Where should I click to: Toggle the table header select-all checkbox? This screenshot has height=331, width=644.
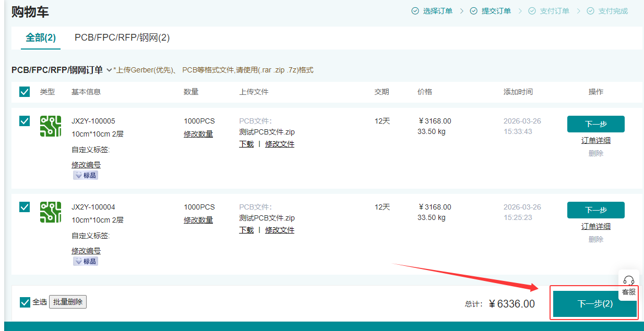[25, 92]
